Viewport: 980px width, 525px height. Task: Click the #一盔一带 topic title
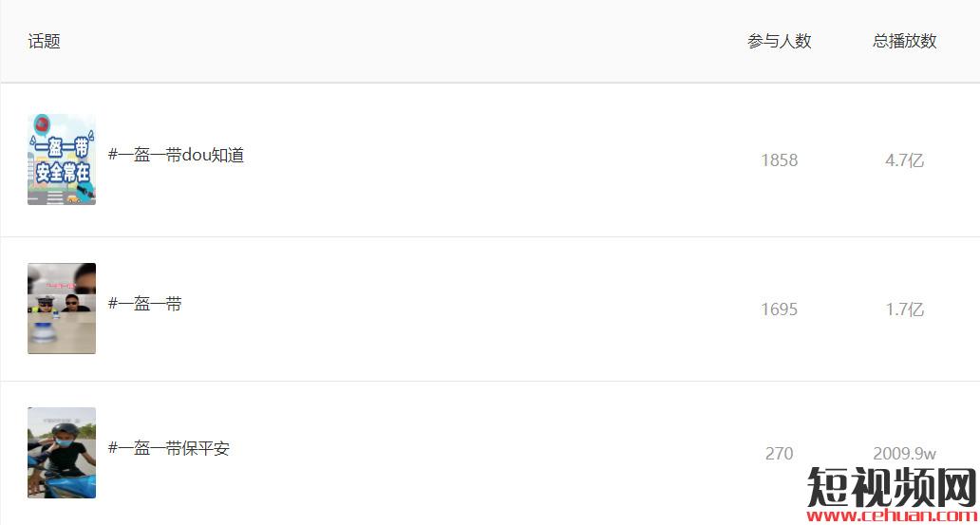point(144,304)
